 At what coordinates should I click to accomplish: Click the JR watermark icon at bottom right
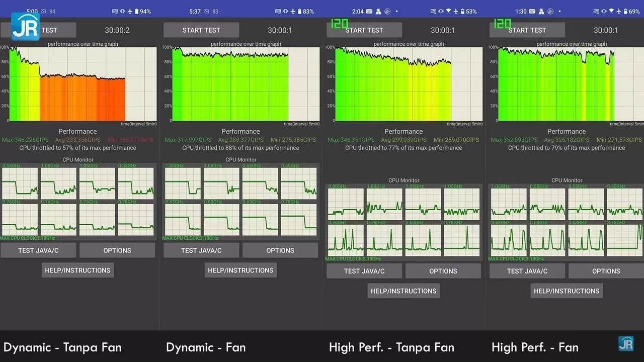(x=626, y=343)
